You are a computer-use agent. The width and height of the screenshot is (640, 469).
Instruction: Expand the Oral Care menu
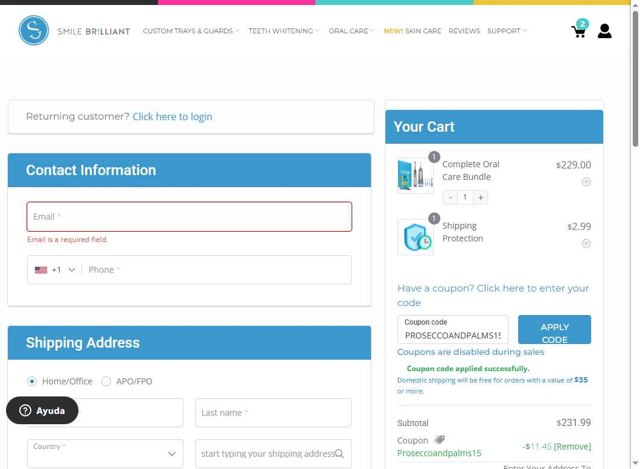tap(351, 31)
